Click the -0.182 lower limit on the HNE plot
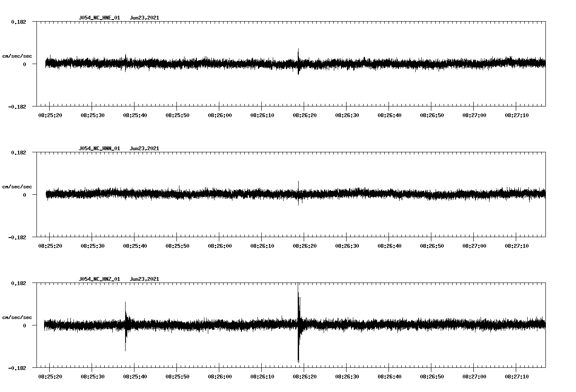Viewport: 576px width, 392px height. (x=17, y=106)
